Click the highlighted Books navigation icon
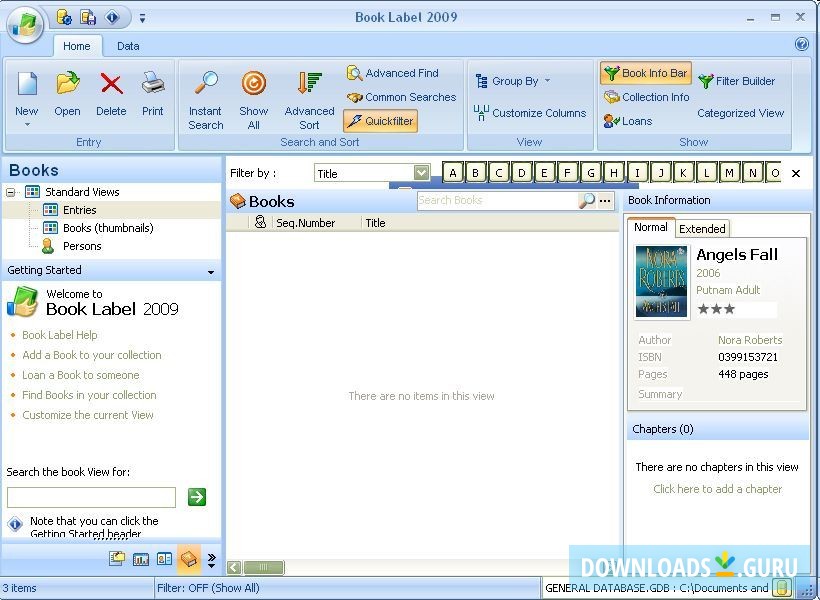Image resolution: width=820 pixels, height=600 pixels. tap(188, 559)
